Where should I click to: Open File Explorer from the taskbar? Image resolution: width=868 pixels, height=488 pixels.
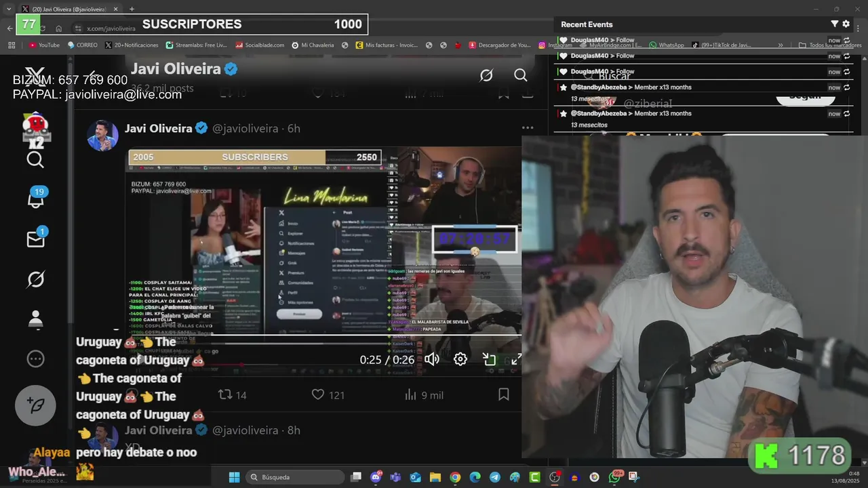435,477
